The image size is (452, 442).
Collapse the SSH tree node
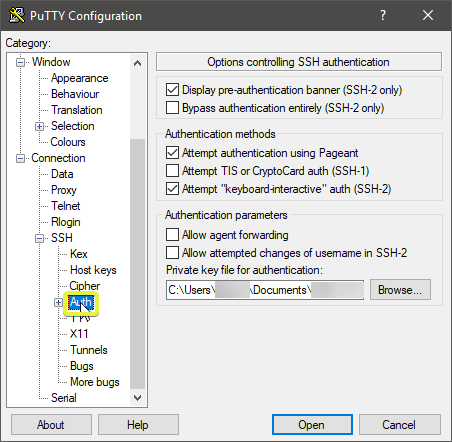[39, 238]
